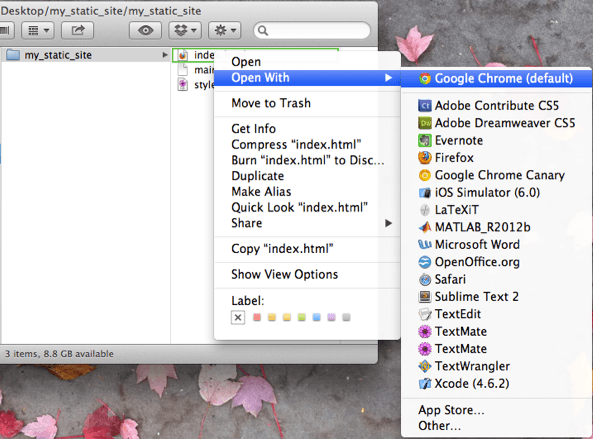Expand the Share submenu

point(307,223)
